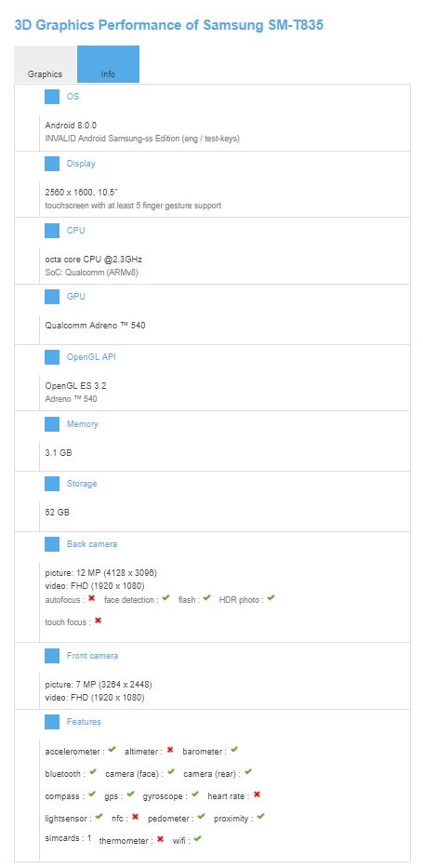Select the blue icon beside CPU

[52, 231]
